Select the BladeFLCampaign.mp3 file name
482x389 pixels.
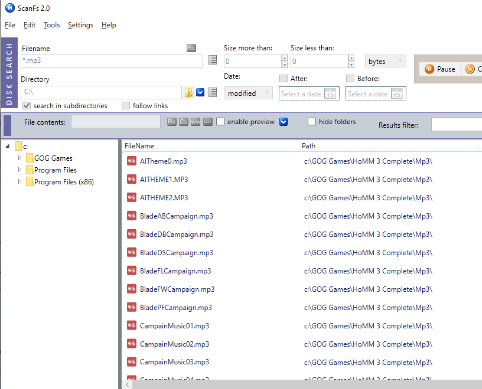point(175,271)
